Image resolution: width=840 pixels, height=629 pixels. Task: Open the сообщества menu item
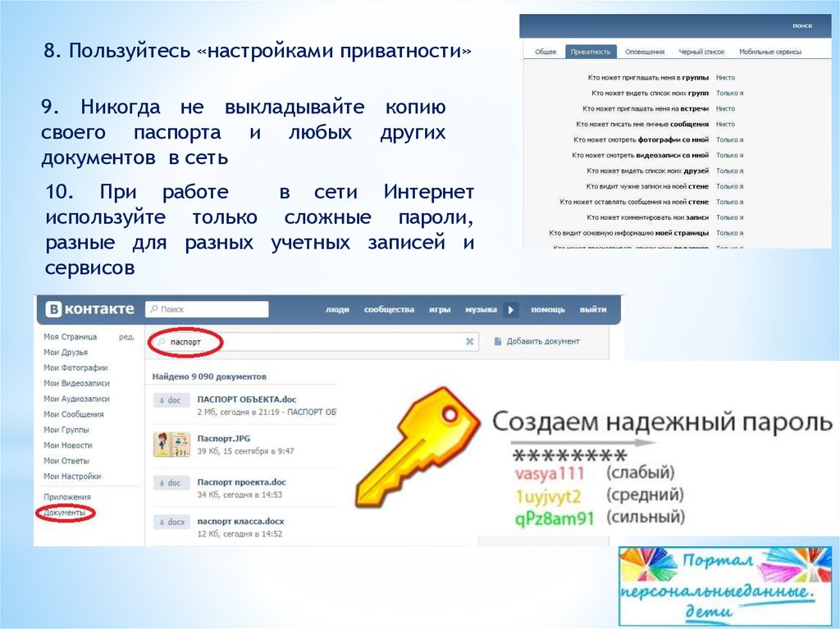point(389,310)
